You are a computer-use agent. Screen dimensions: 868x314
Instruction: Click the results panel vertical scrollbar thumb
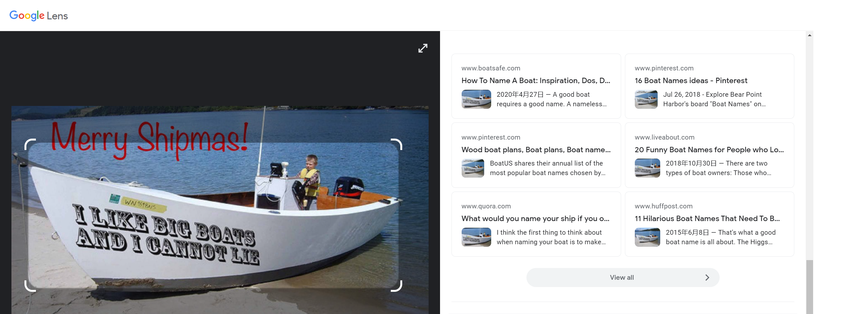click(x=809, y=287)
